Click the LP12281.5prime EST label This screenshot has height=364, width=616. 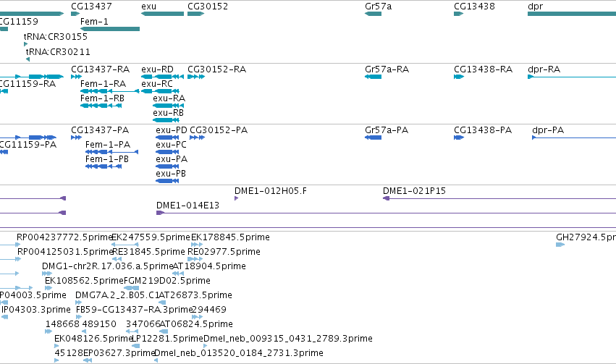pyautogui.click(x=167, y=339)
